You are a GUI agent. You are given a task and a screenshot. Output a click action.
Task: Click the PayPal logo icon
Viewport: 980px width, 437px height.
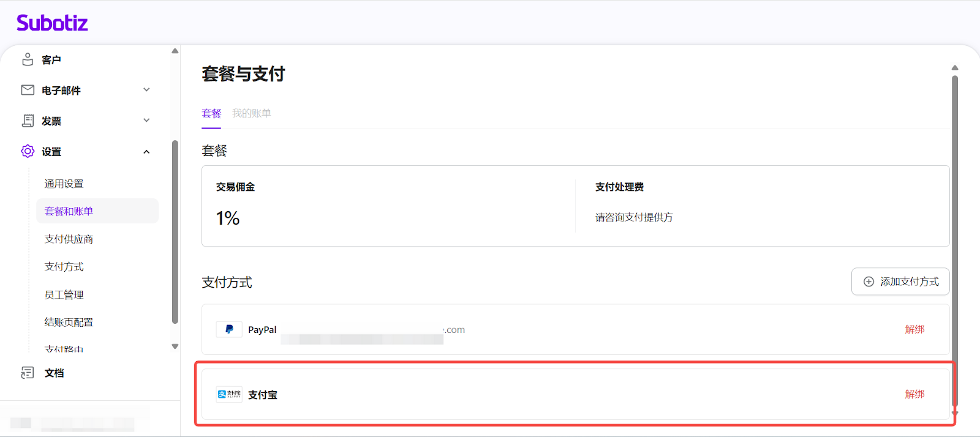click(x=229, y=329)
